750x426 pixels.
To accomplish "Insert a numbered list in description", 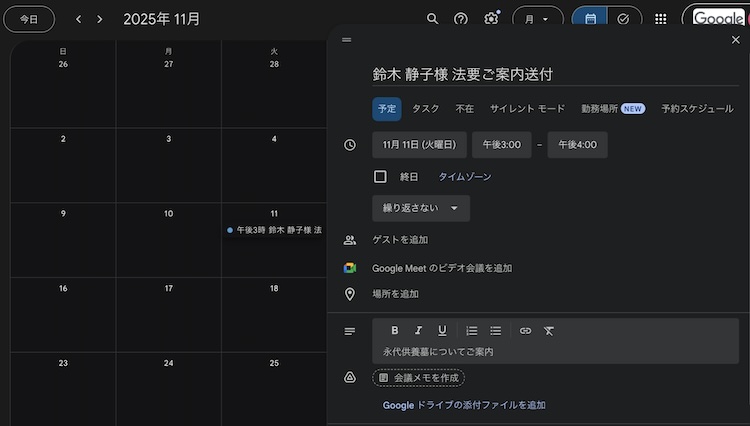I will click(472, 331).
